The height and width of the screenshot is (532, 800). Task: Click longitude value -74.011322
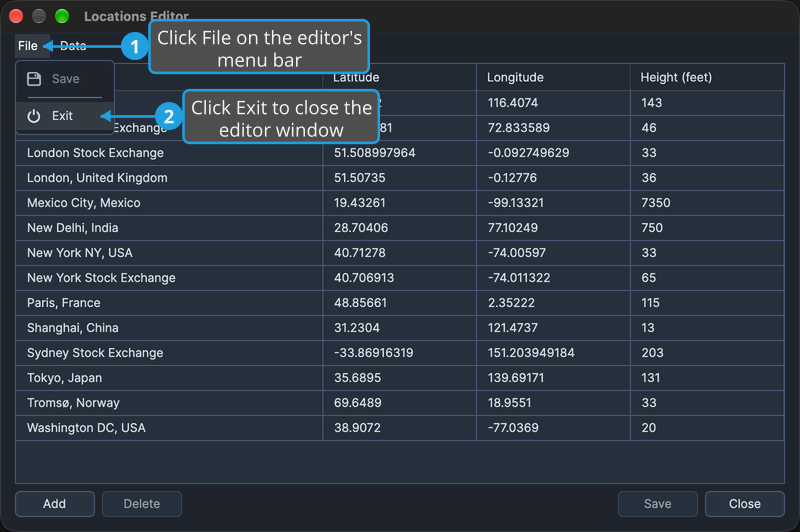coord(519,278)
